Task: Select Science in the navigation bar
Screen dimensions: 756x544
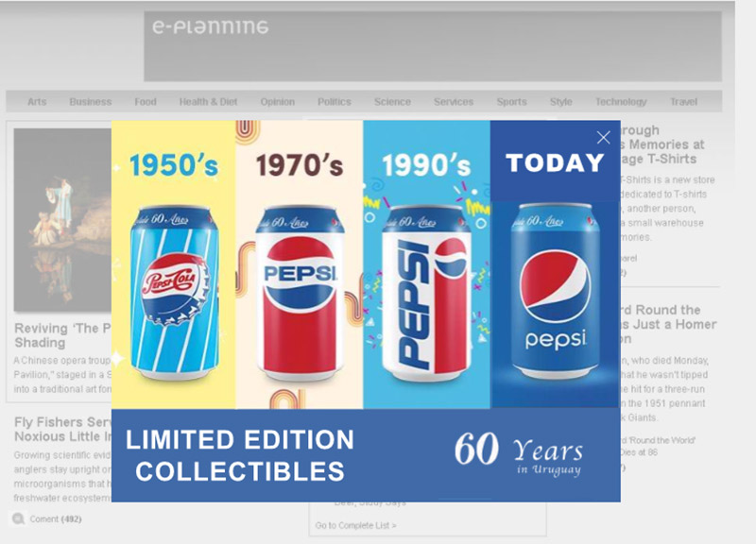Action: point(392,102)
